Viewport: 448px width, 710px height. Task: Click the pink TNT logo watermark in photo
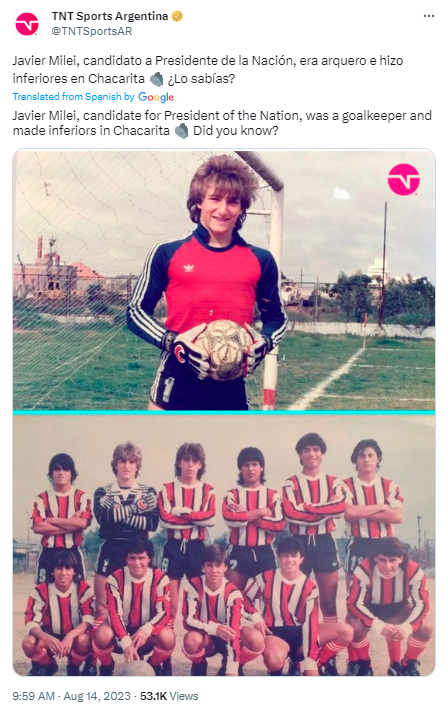(x=404, y=180)
